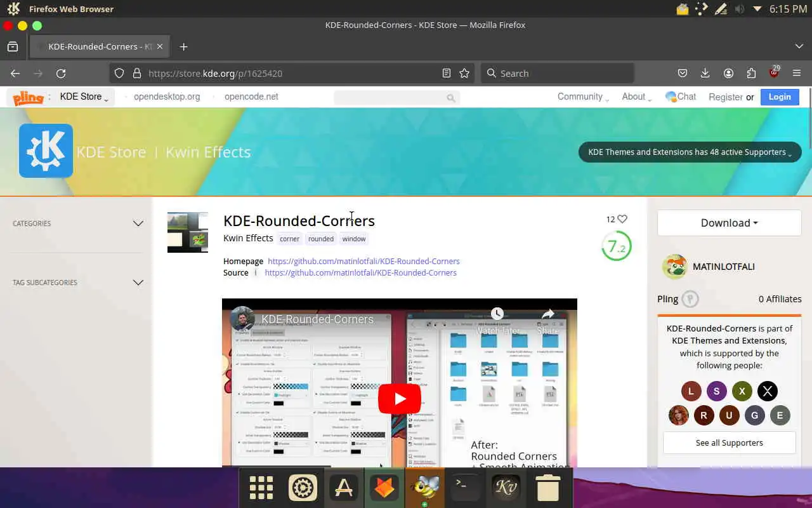Open Chat in the nav bar
The height and width of the screenshot is (508, 812).
(681, 97)
